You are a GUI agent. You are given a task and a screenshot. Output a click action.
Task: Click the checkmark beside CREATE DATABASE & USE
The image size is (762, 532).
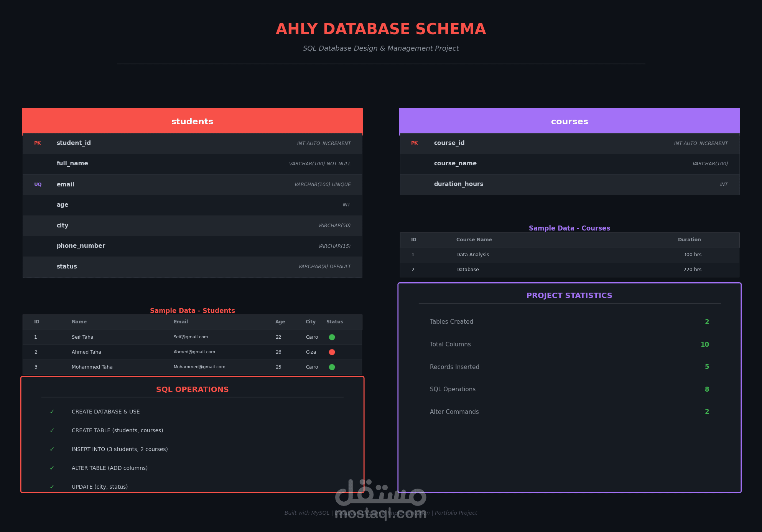pos(52,411)
